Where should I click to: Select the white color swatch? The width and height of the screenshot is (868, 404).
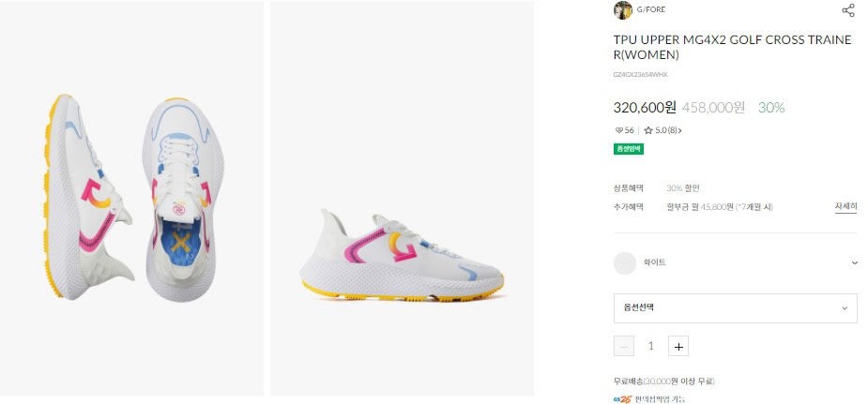(x=624, y=263)
